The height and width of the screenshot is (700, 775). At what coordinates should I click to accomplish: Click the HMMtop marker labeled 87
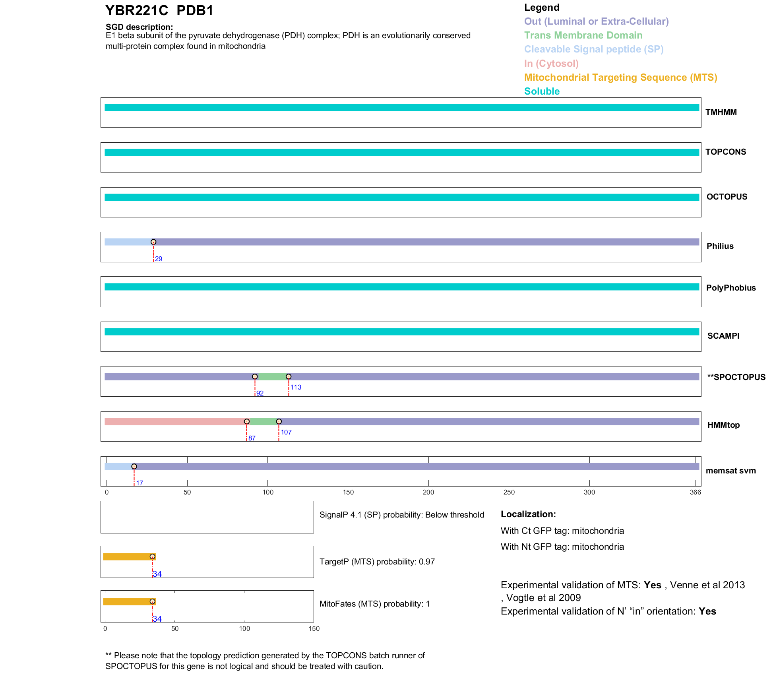[x=247, y=421]
